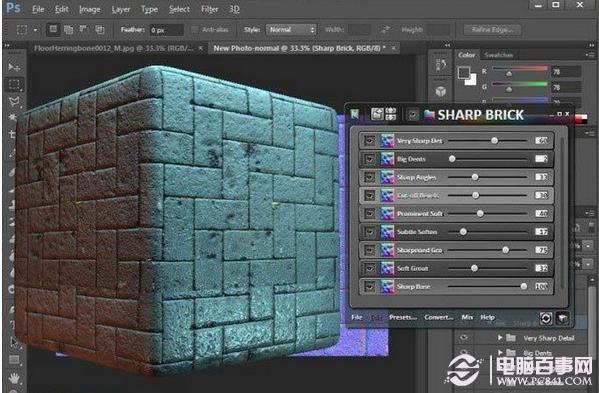599x393 pixels.
Task: Click the Photoshop Ps logo icon
Action: click(13, 8)
